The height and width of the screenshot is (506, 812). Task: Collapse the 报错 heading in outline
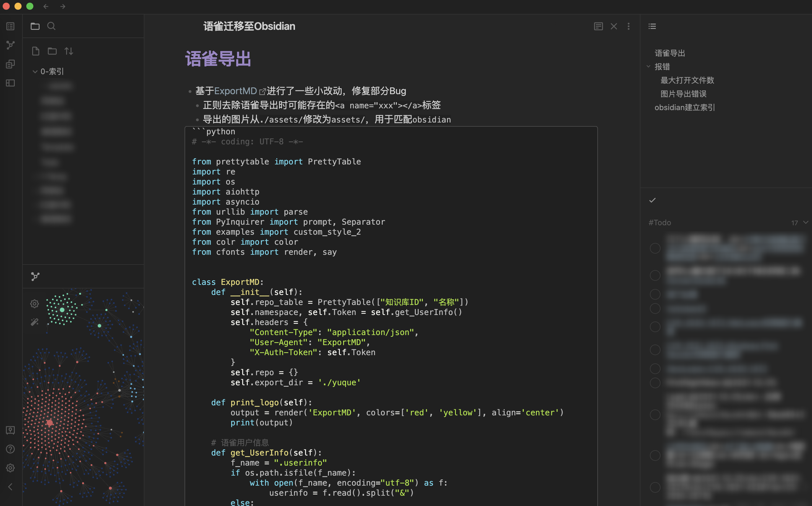648,67
